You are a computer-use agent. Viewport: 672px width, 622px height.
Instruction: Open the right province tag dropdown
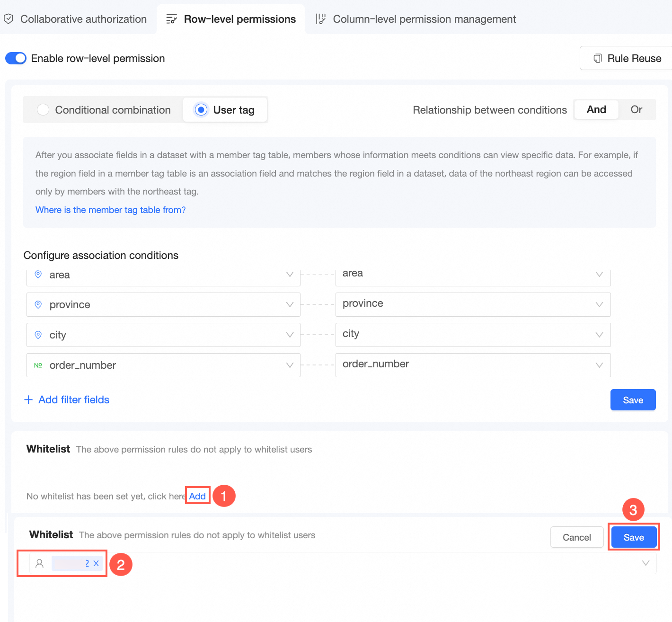pyautogui.click(x=599, y=304)
